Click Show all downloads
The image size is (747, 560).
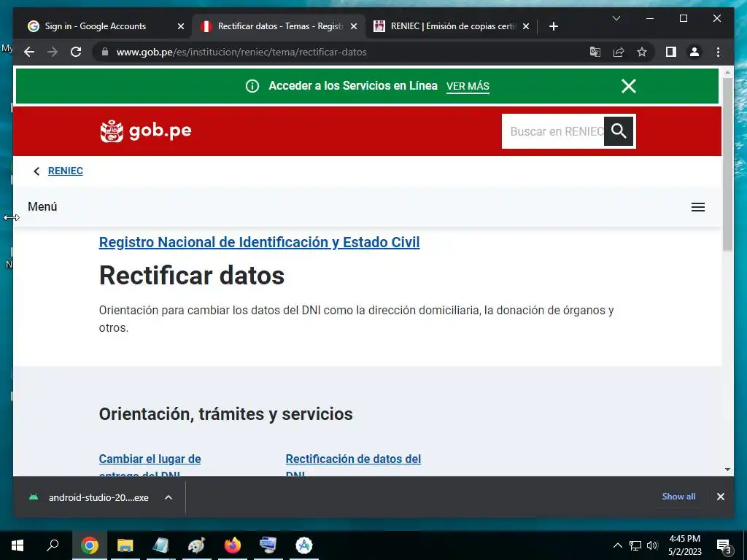click(678, 496)
